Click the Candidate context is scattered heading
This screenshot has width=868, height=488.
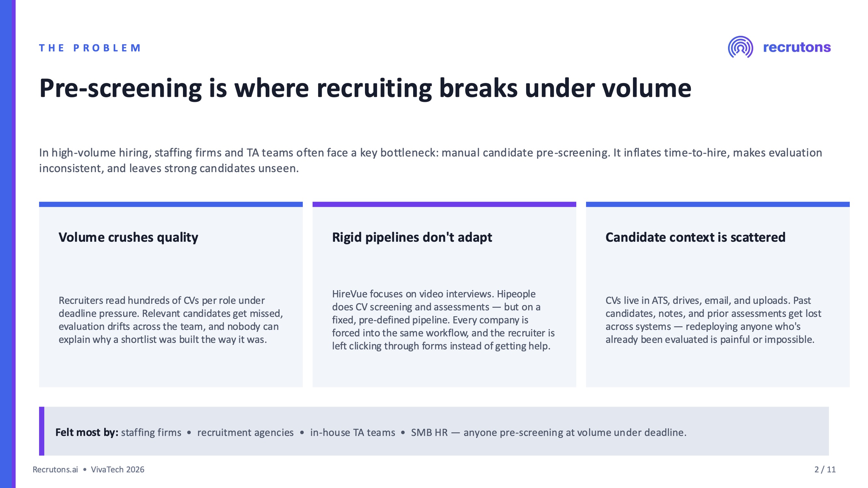[x=695, y=237]
